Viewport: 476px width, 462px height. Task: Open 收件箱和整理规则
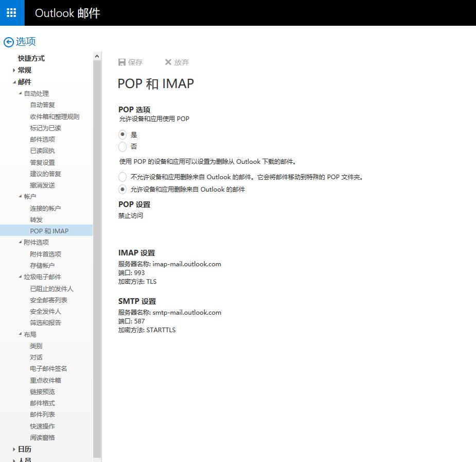(x=55, y=116)
